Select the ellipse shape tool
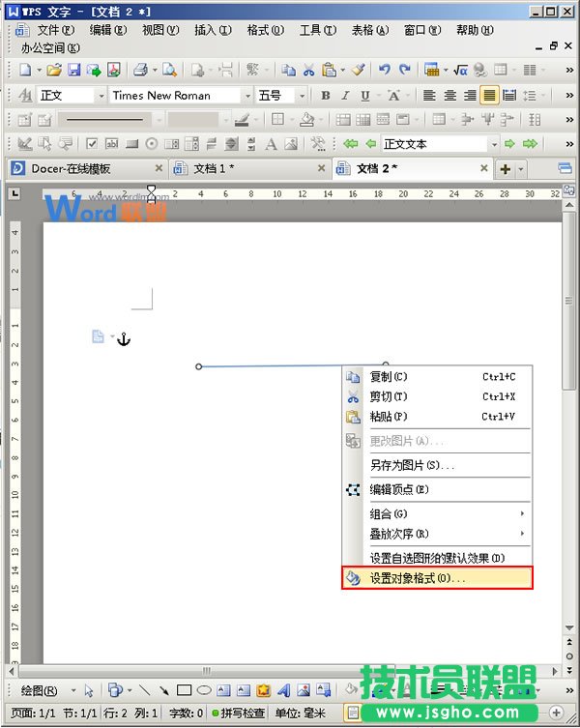Viewport: 580px width, 728px height. pos(204,690)
